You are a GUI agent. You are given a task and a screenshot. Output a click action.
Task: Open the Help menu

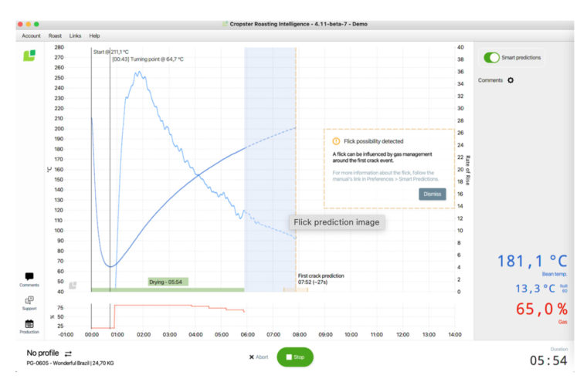[x=94, y=36]
